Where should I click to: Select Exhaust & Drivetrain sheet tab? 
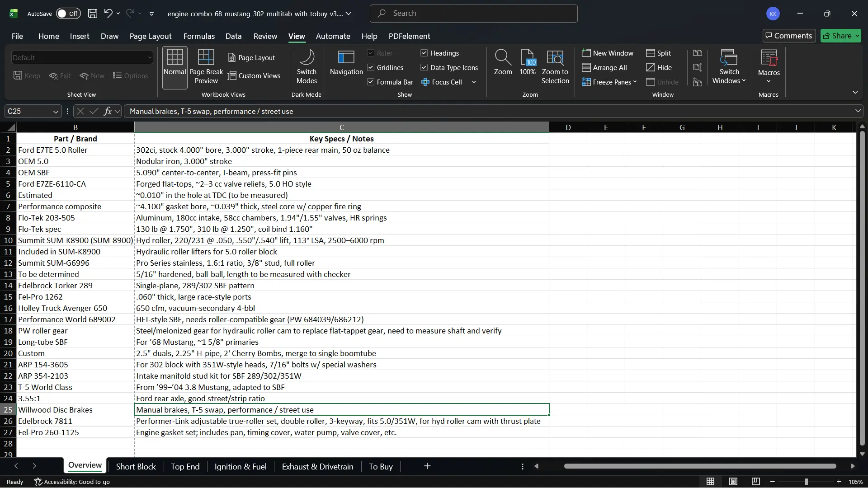pos(317,466)
